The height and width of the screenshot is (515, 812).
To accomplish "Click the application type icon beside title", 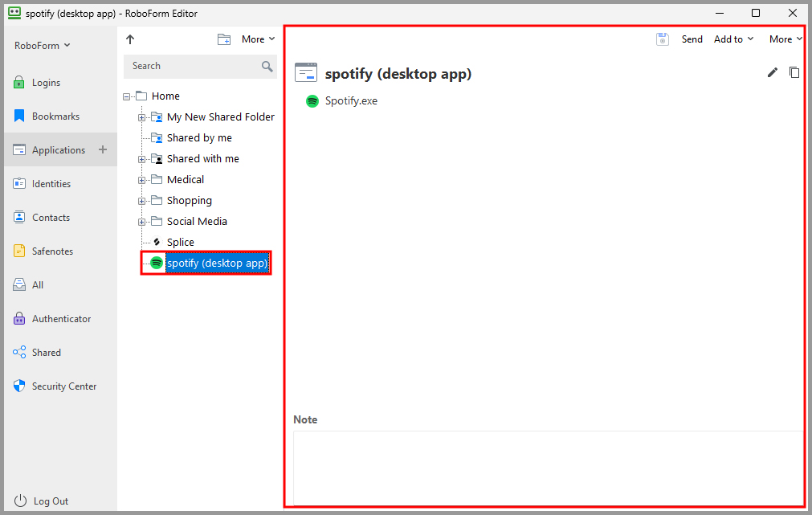I will 305,72.
